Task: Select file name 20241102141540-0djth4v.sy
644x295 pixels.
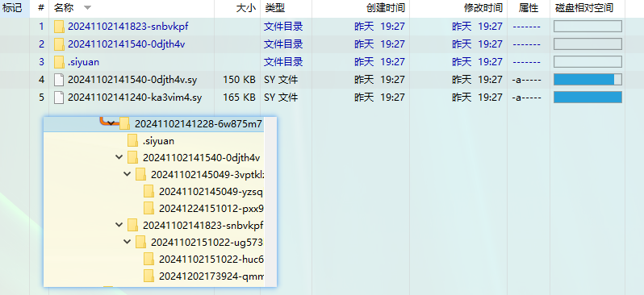Action: [132, 80]
